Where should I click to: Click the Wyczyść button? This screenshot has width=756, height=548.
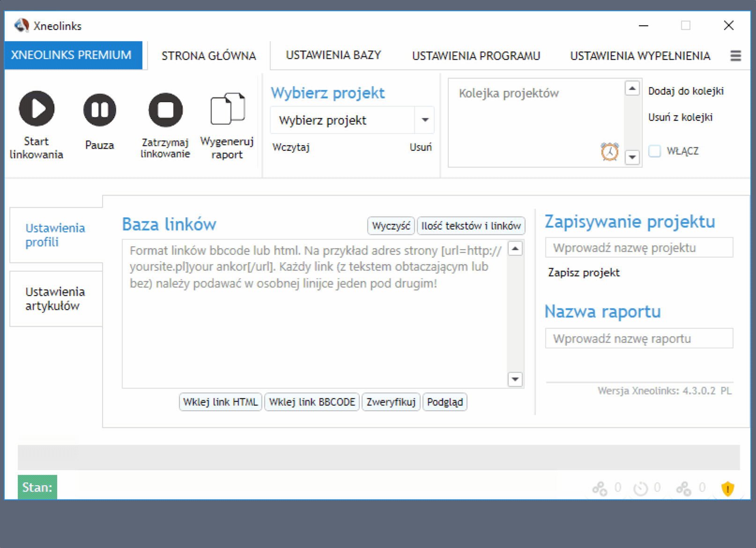coord(391,226)
